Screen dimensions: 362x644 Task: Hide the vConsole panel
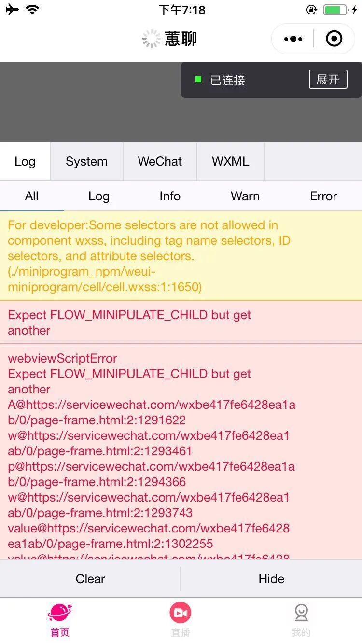[271, 579]
